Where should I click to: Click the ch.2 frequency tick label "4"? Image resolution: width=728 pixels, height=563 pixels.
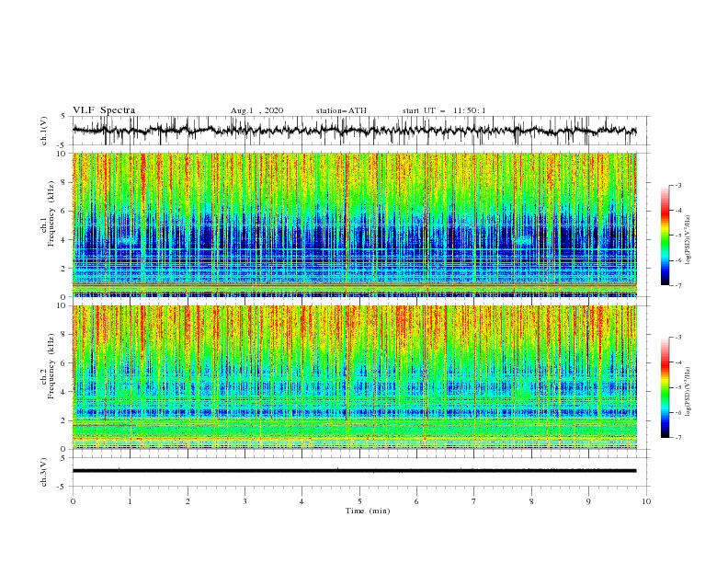point(63,392)
